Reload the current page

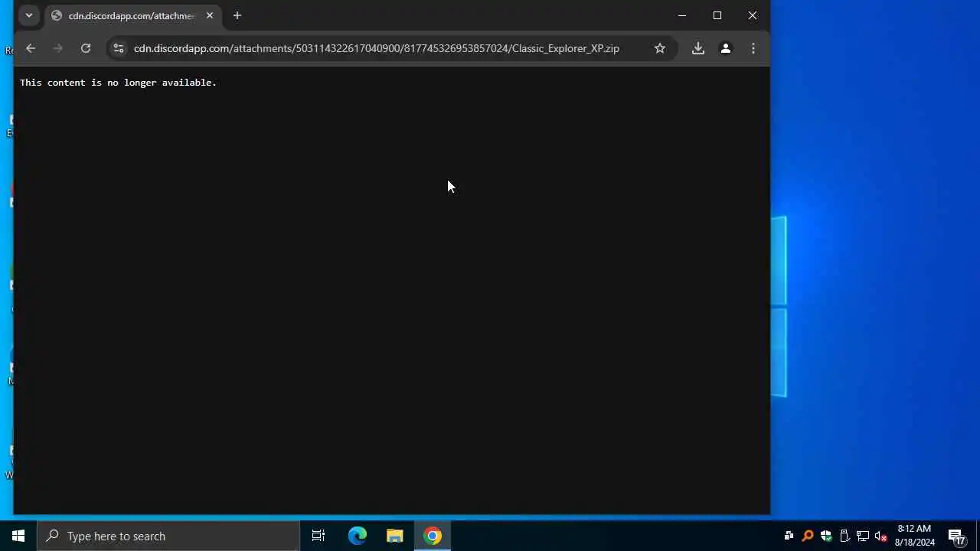point(86,48)
